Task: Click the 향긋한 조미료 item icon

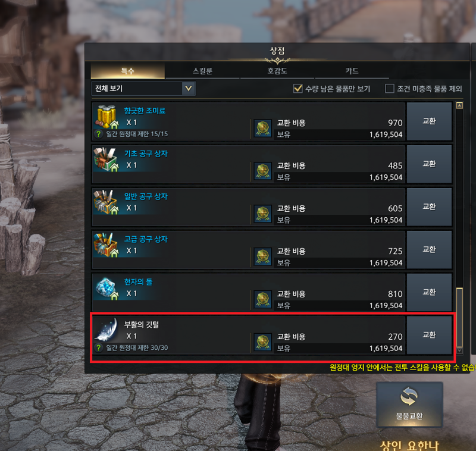Action: (107, 117)
